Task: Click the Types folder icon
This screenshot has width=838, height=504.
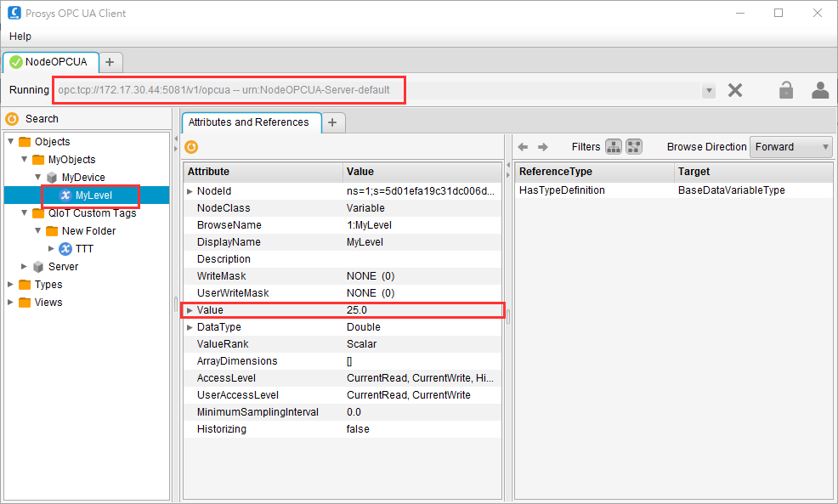Action: (25, 285)
